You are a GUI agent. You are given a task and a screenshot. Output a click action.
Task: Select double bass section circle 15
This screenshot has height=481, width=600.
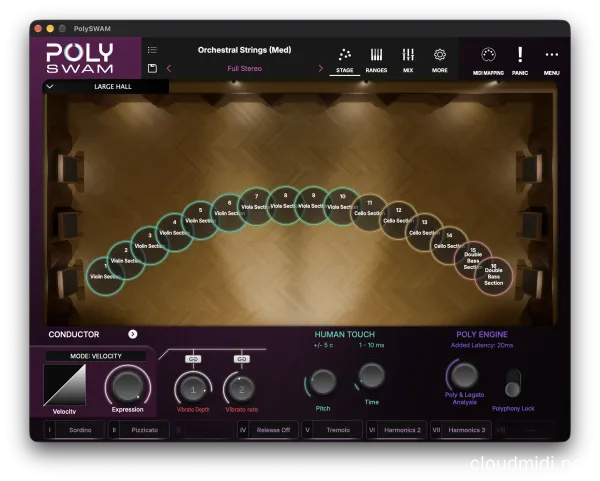473,260
